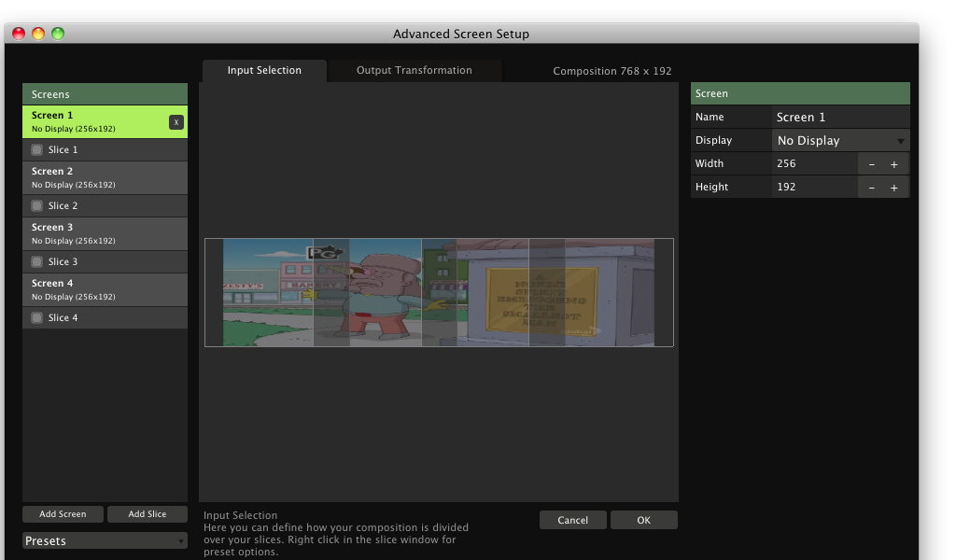This screenshot has height=560, width=956.
Task: Toggle the Slice 1 checkbox
Action: point(37,150)
